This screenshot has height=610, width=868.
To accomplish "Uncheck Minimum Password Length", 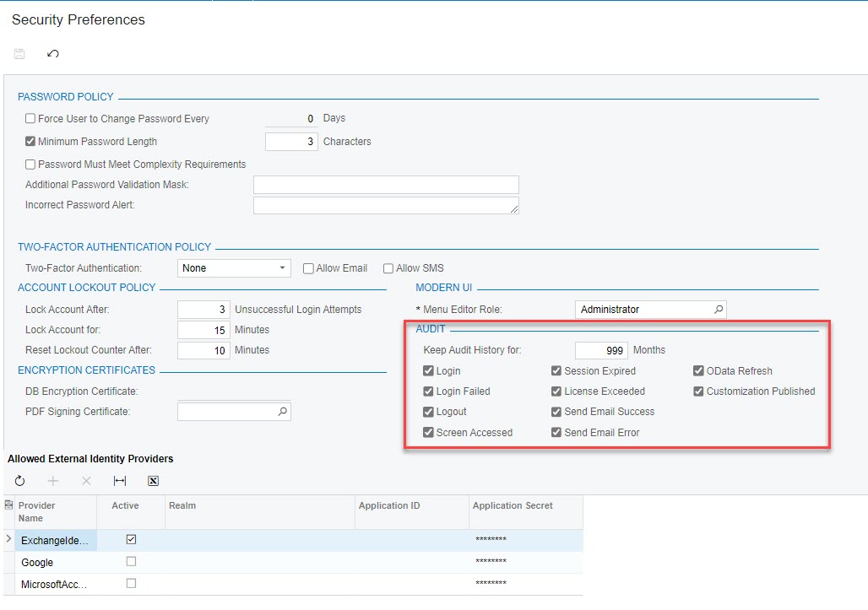I will pos(30,142).
